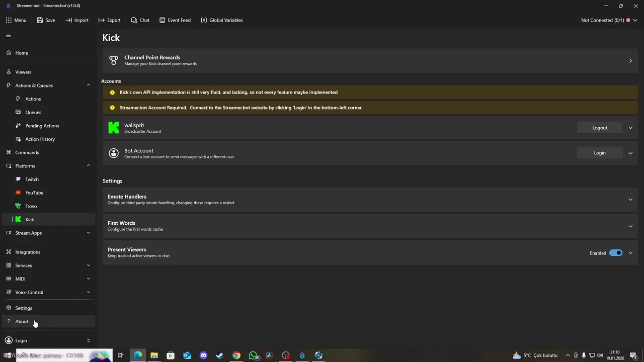Click the Viewers person icon
The image size is (644, 362).
click(x=9, y=72)
